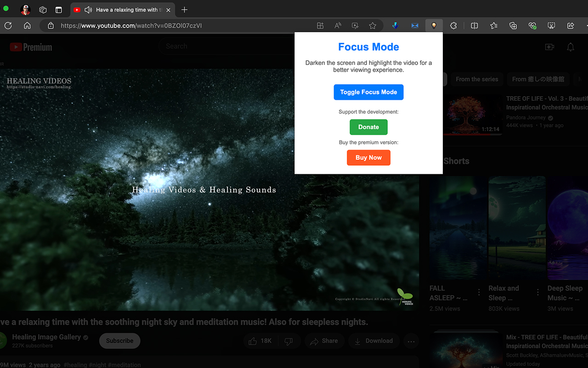Toggle split screen view icon
The height and width of the screenshot is (368, 588).
[x=475, y=26]
